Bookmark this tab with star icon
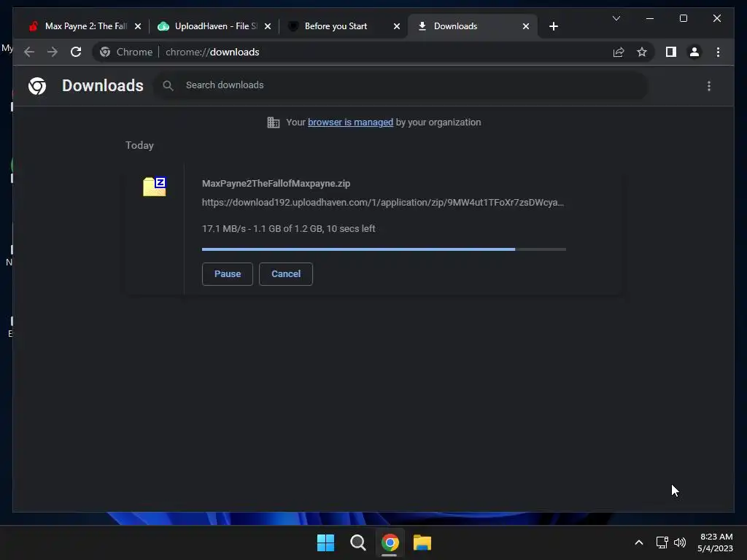Image resolution: width=747 pixels, height=560 pixels. coord(642,52)
